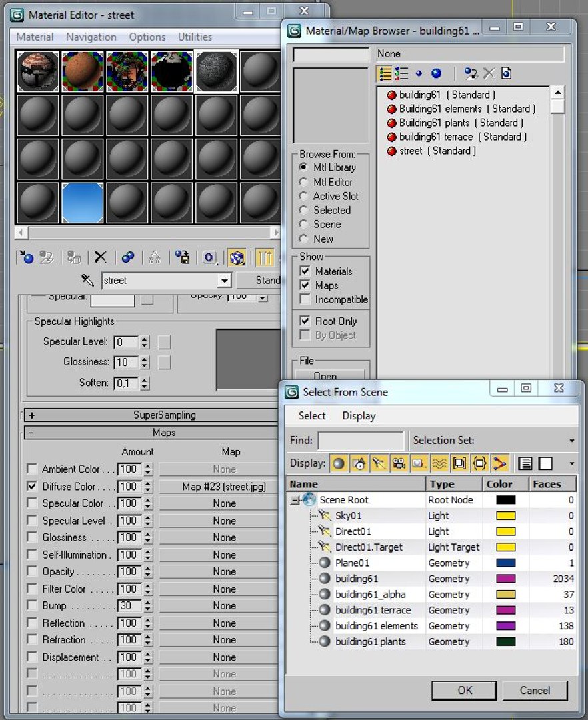Click Get Material icon in Material Editor

tap(26, 257)
